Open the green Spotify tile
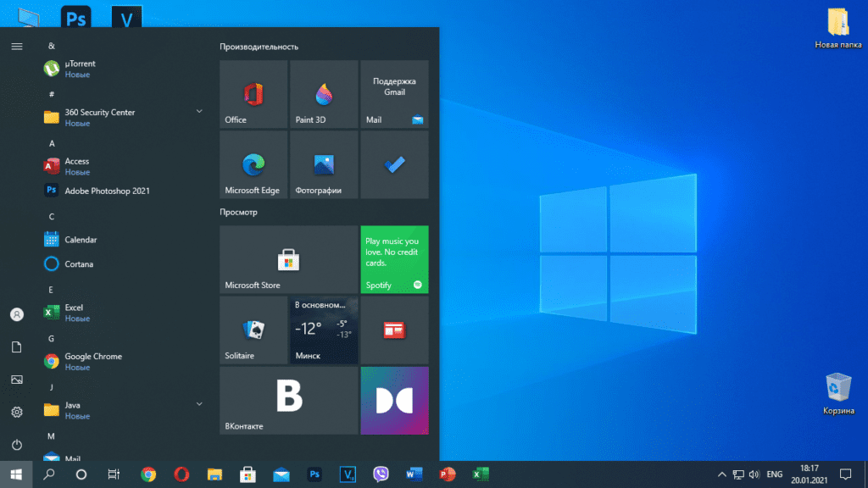The width and height of the screenshot is (868, 488). [x=394, y=259]
